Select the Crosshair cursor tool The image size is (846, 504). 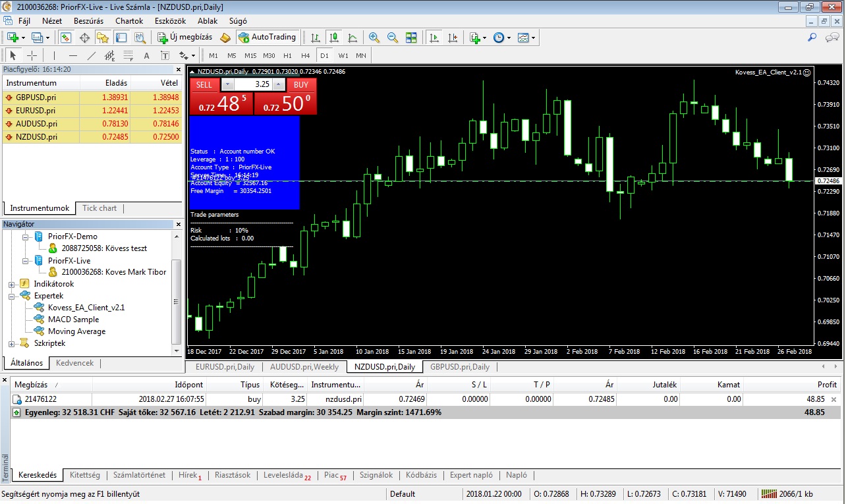pyautogui.click(x=32, y=55)
